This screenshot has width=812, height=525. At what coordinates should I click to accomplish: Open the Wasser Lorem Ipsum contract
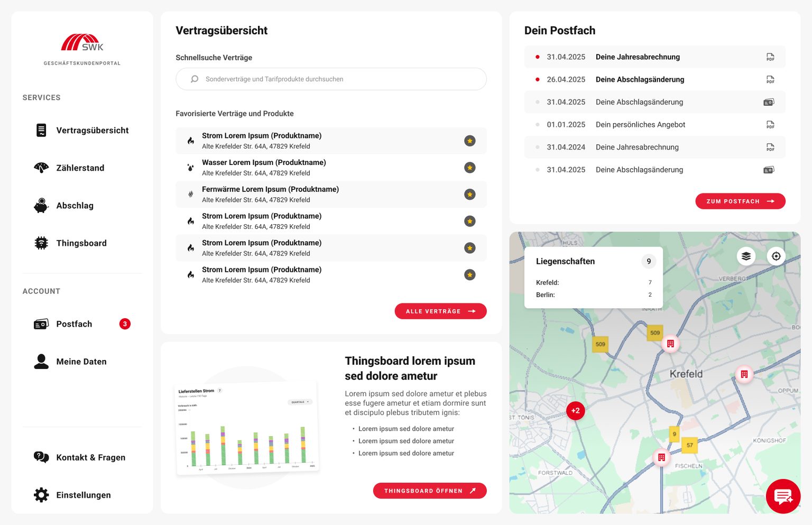pyautogui.click(x=331, y=168)
